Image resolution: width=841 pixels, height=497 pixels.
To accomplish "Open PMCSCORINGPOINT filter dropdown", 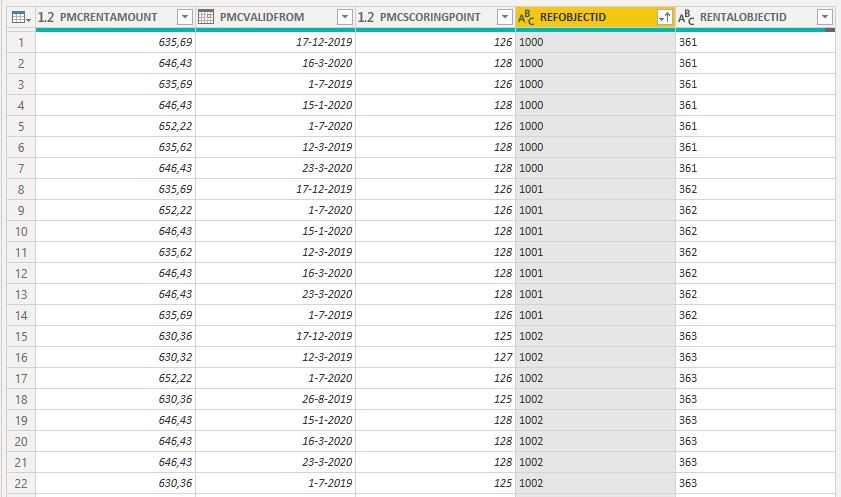I will tap(505, 17).
